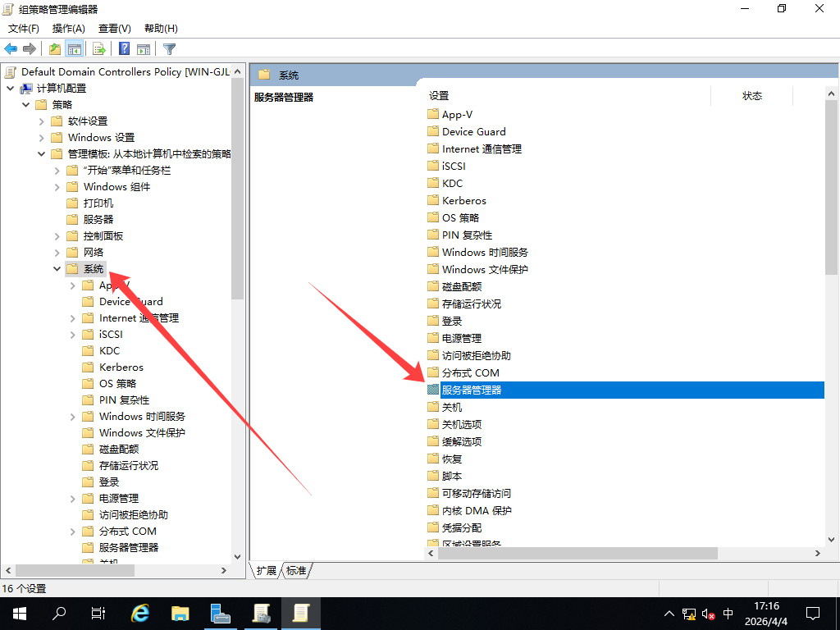Viewport: 840px width, 630px height.
Task: Open the 查看(V) menu
Action: tap(114, 29)
